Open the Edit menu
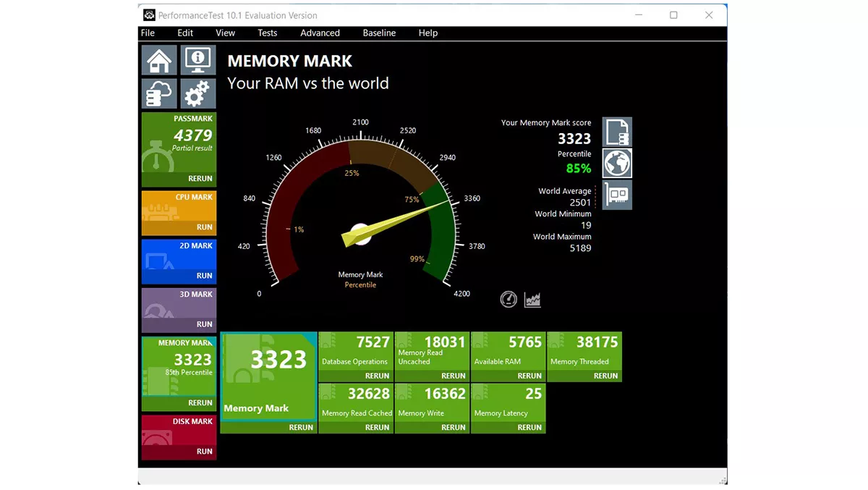This screenshot has width=868, height=490. 185,33
